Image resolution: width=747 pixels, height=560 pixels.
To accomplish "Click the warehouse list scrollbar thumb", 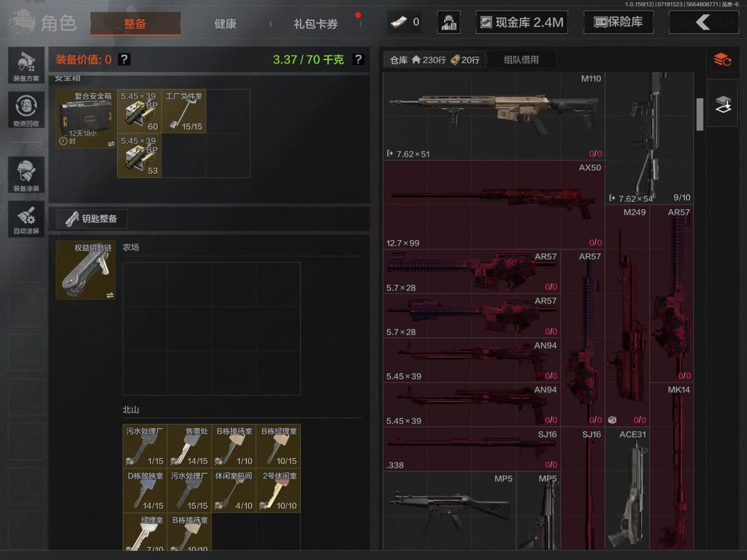I will click(x=700, y=114).
